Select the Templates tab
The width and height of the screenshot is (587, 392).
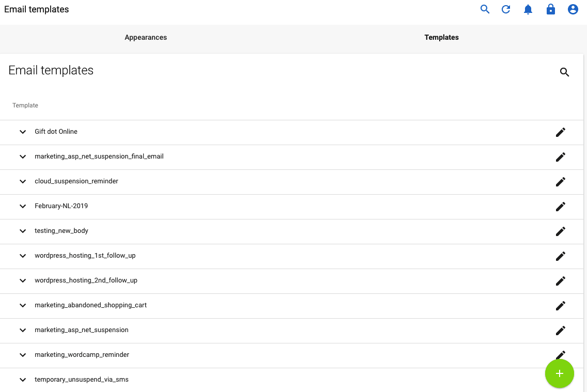point(441,37)
